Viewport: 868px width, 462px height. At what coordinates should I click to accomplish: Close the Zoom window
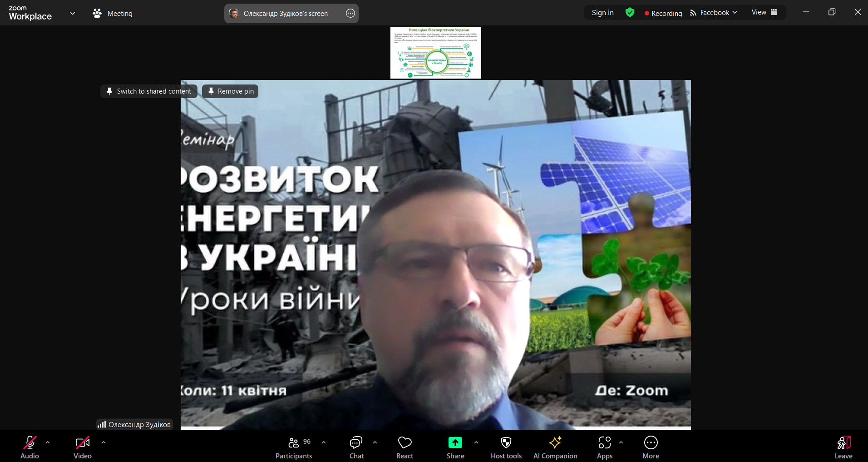coord(858,12)
